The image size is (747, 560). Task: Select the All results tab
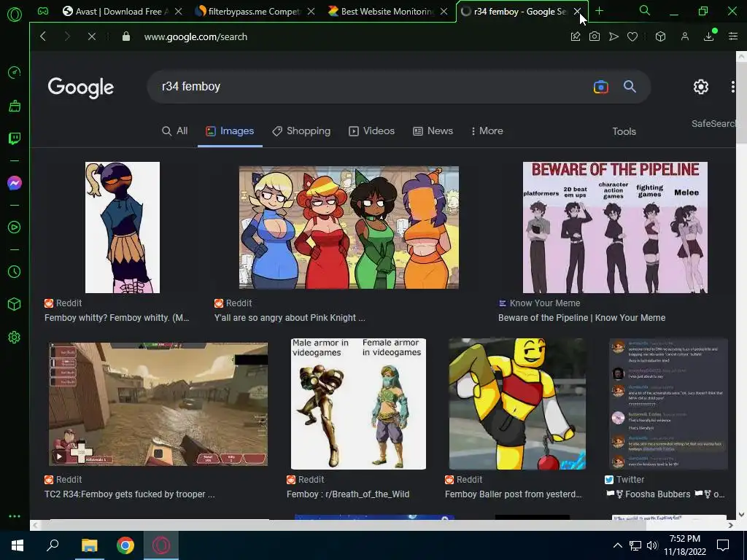174,131
